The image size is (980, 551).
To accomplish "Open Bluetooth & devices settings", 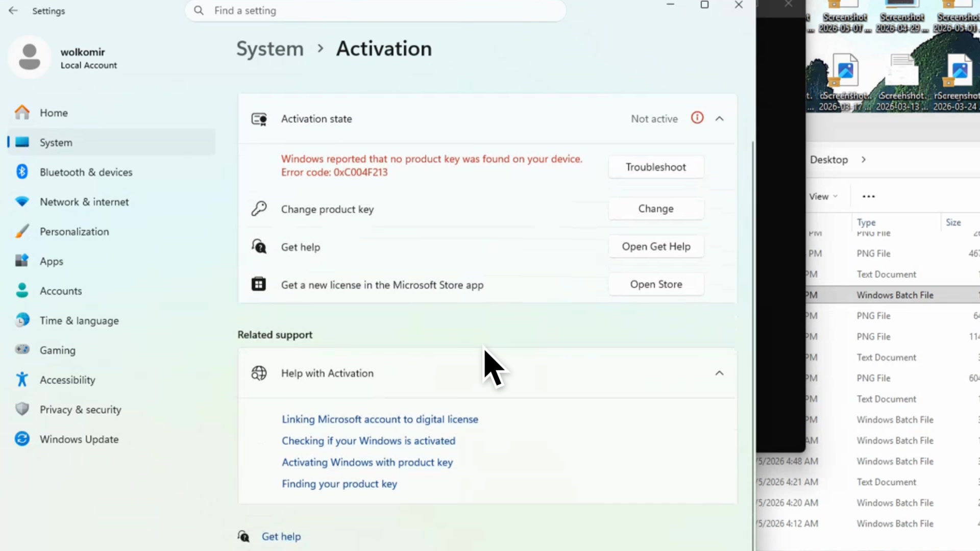I will coord(111,172).
